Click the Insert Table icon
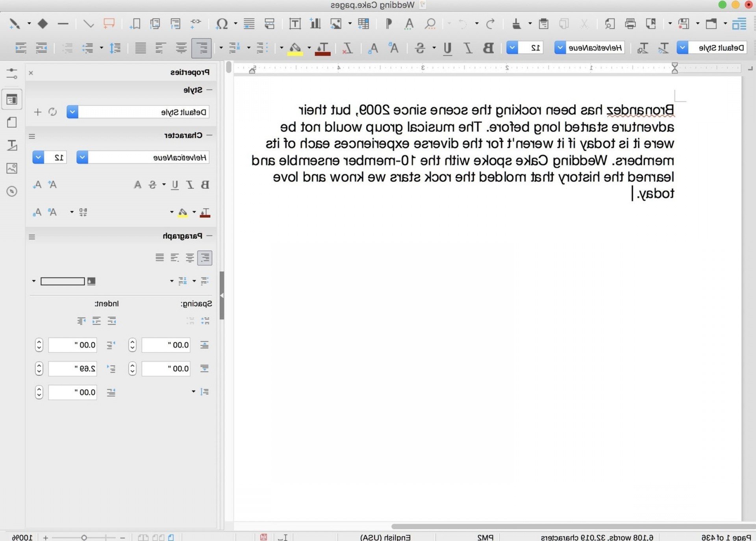 pos(363,24)
